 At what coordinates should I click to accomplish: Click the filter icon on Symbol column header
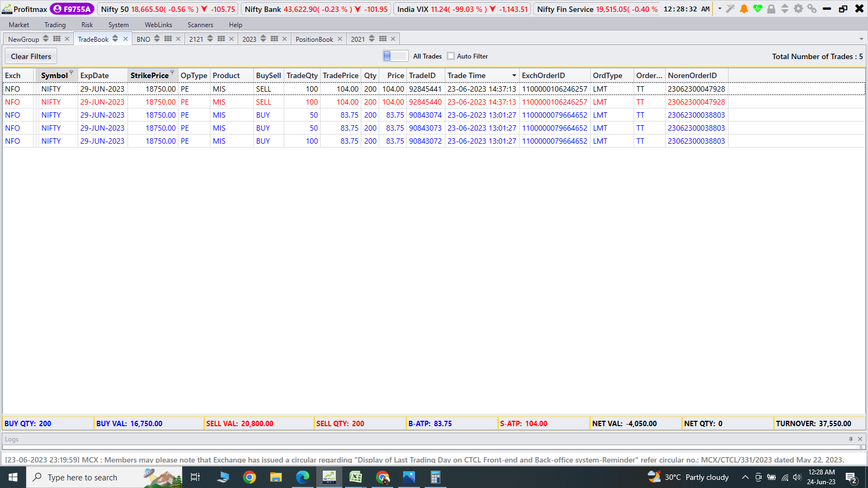(x=71, y=72)
